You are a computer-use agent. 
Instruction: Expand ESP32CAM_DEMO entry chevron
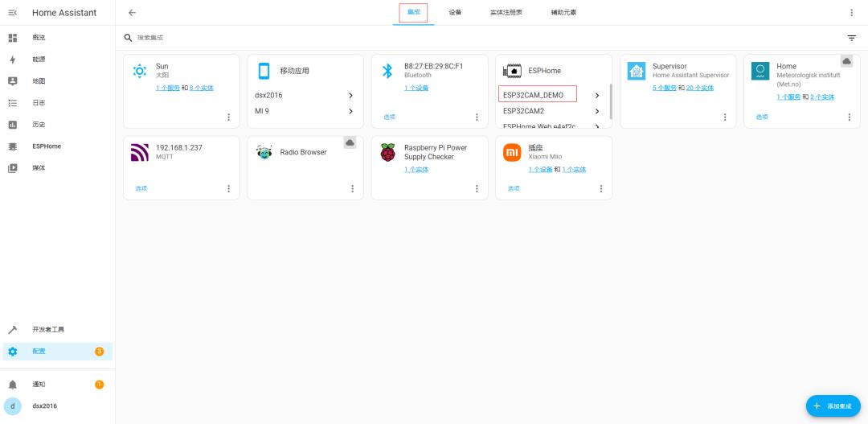click(x=597, y=95)
